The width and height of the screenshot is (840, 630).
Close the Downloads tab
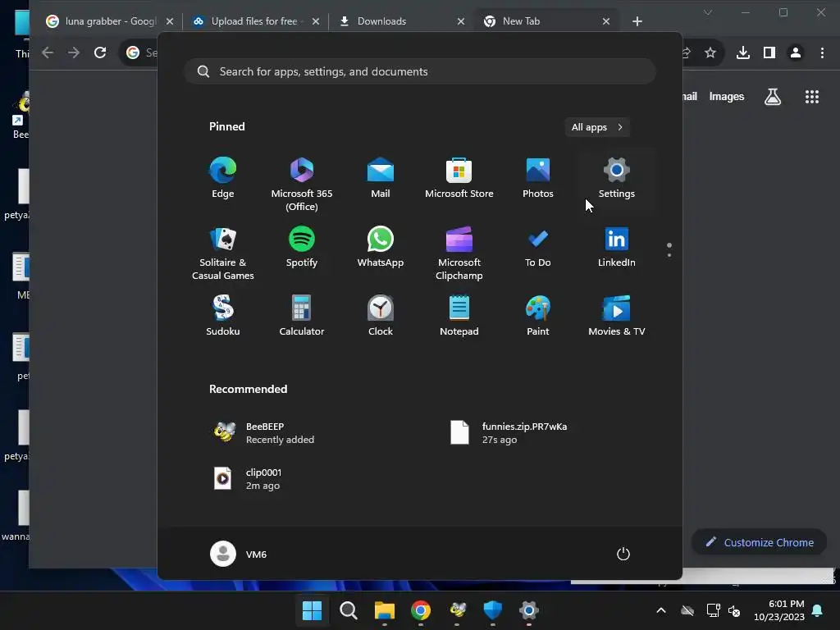click(x=461, y=21)
